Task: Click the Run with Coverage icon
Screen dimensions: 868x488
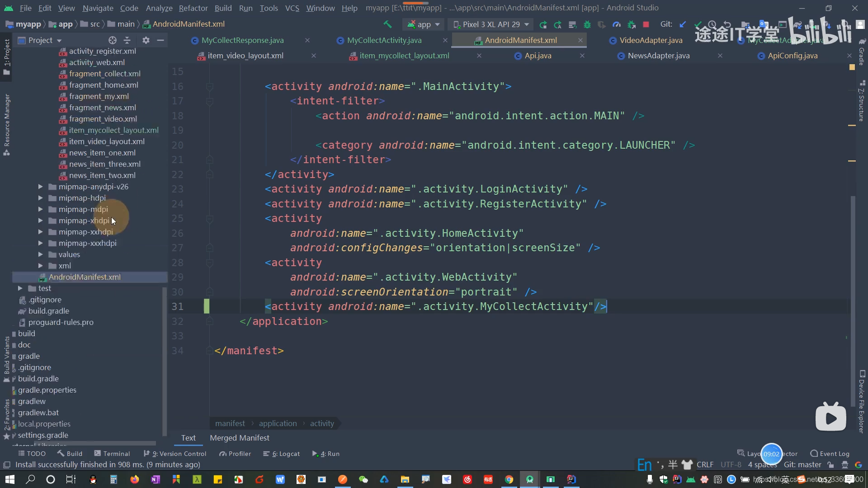Action: click(x=602, y=24)
